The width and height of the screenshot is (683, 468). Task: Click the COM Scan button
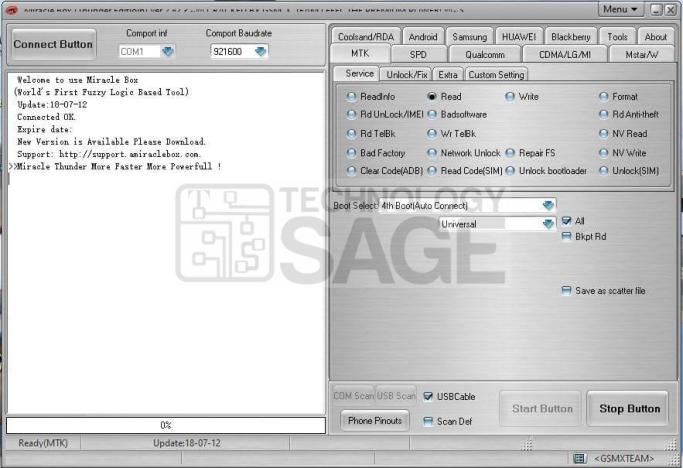point(353,396)
